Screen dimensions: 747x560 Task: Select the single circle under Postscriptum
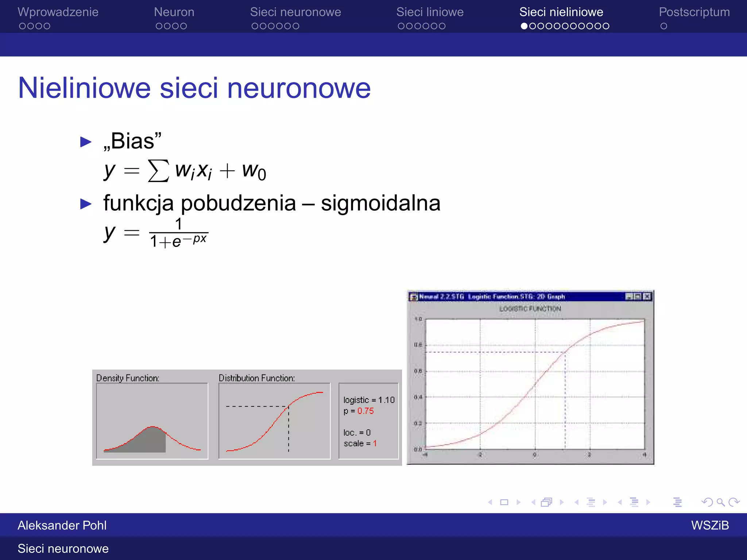click(664, 26)
